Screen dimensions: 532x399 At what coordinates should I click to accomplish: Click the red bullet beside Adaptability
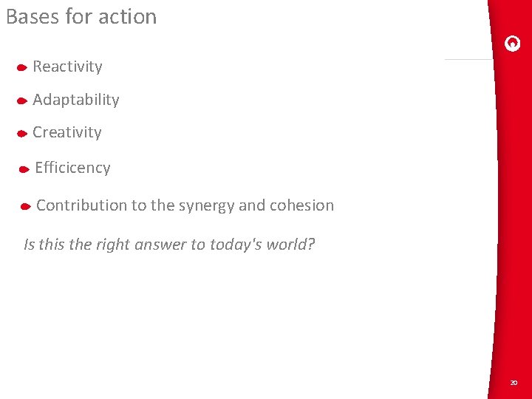(22, 100)
